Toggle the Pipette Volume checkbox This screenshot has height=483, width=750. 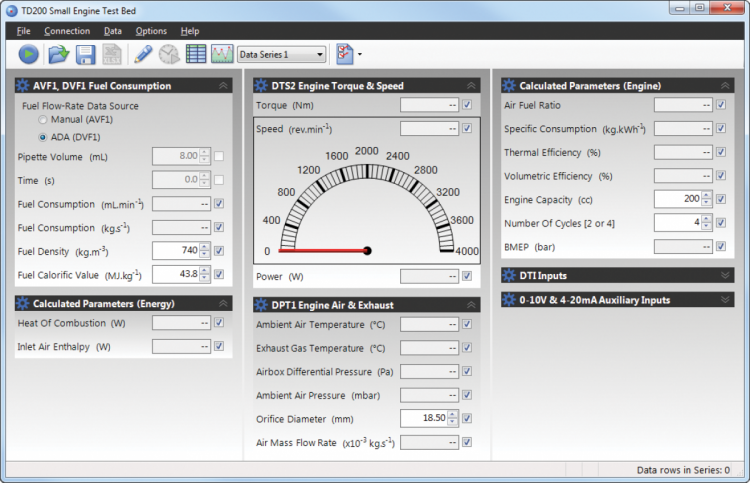[219, 156]
